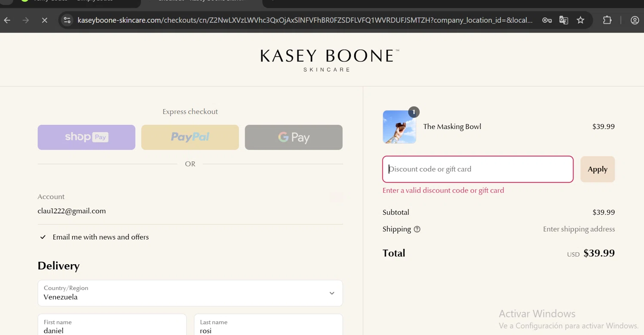Click the Delivery heading
Image resolution: width=644 pixels, height=335 pixels.
(x=58, y=266)
